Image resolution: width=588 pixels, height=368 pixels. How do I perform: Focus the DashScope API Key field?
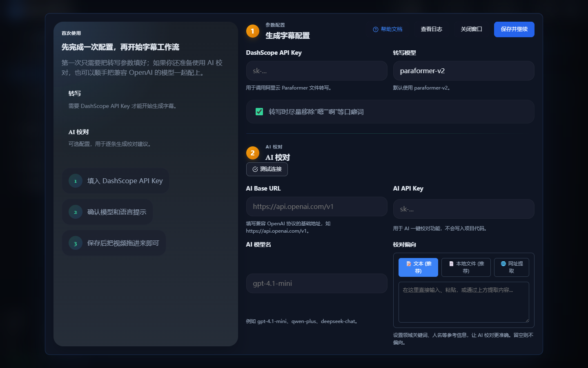point(317,71)
